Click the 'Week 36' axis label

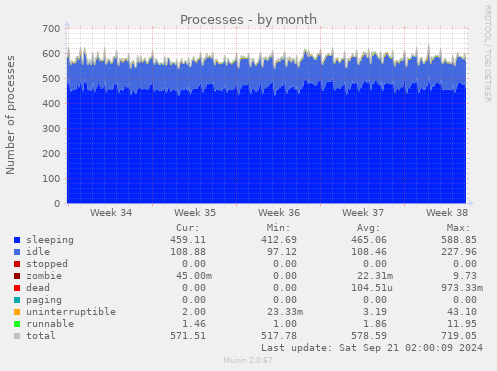click(x=279, y=213)
